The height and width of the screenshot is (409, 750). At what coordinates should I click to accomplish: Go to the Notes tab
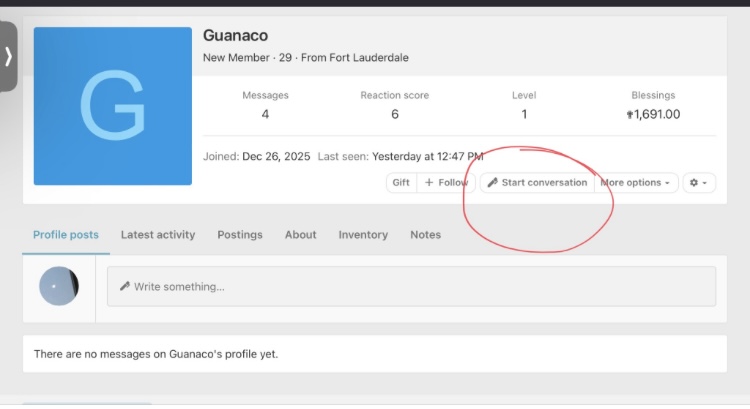(425, 235)
